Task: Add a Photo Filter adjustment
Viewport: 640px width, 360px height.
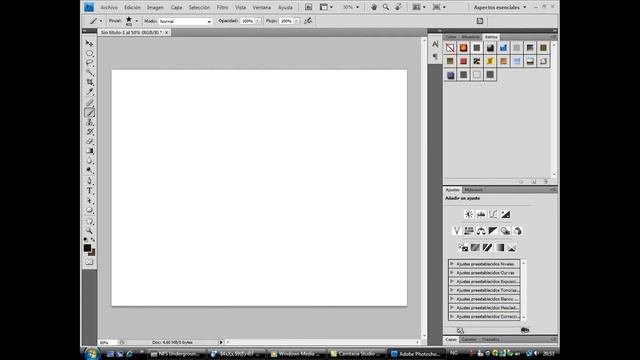Action: [505, 231]
